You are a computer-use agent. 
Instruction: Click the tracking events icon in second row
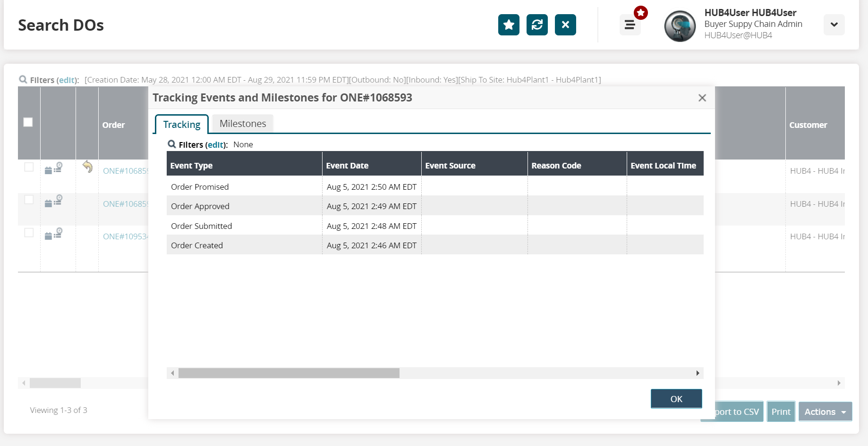(53, 201)
